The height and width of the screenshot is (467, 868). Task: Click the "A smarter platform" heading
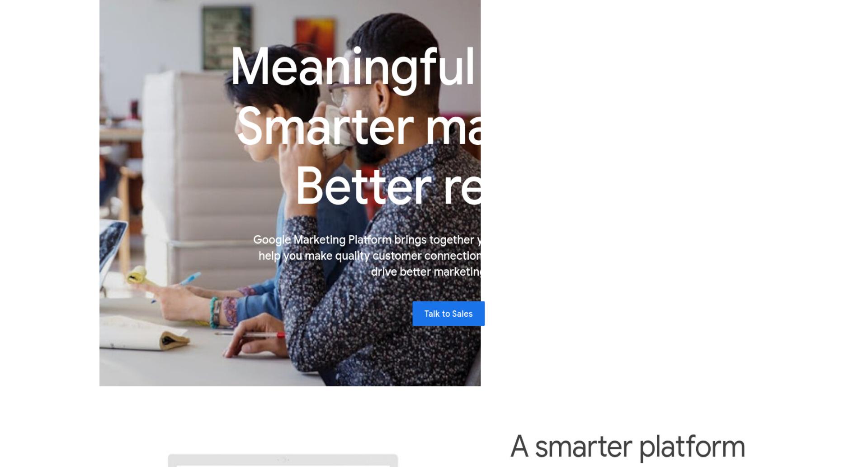pos(627,447)
